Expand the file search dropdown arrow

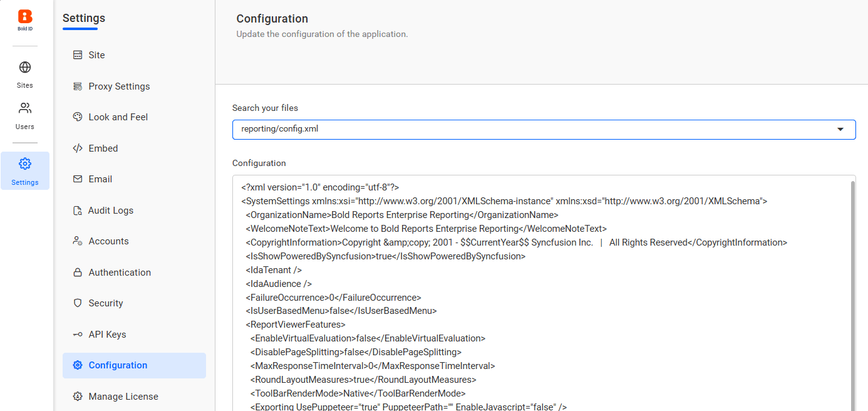pos(840,129)
